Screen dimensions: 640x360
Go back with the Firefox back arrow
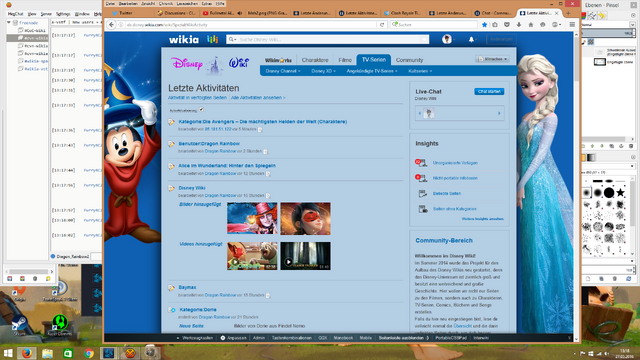point(111,25)
